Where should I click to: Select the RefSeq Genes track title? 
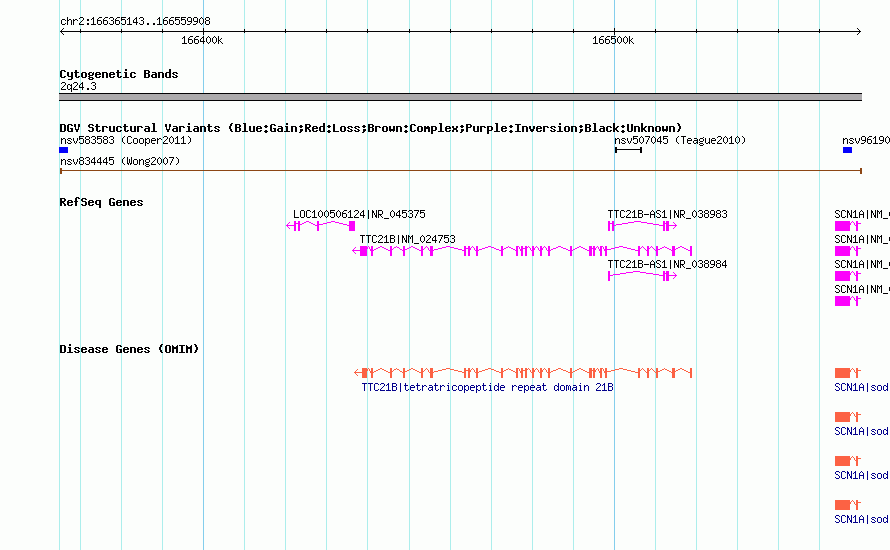coord(101,202)
